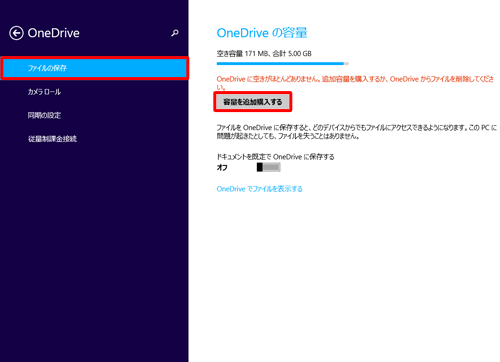Click the ドキュメントを既定で OneDrive に保存する label
This screenshot has width=500, height=362.
click(275, 157)
